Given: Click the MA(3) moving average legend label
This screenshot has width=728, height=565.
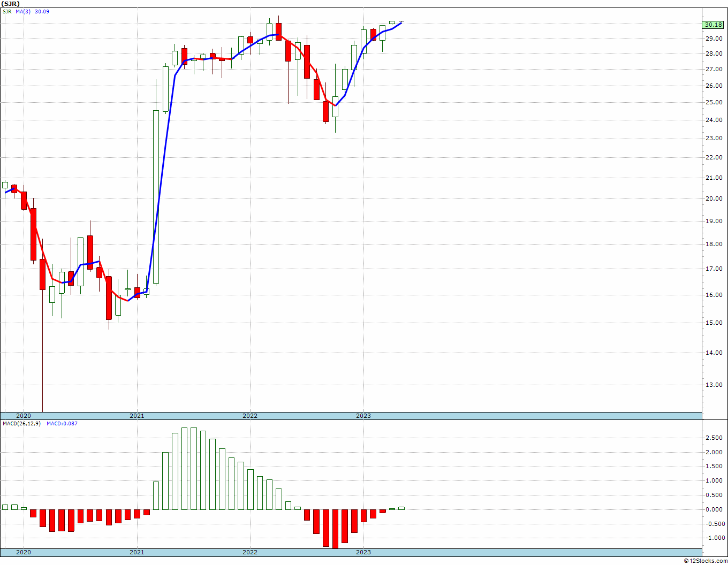Looking at the screenshot, I should click(24, 11).
